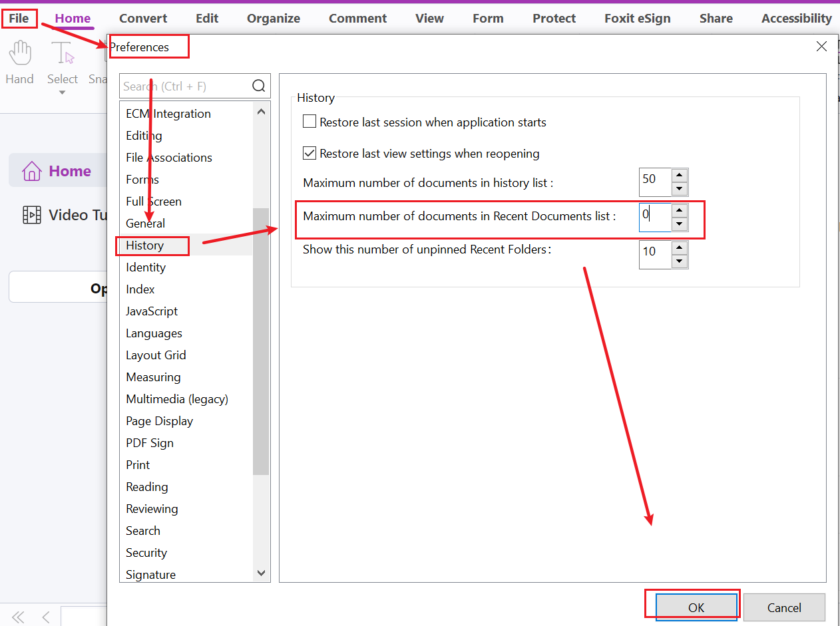Enable Restore last session when application starts
840x626 pixels.
[x=310, y=122]
